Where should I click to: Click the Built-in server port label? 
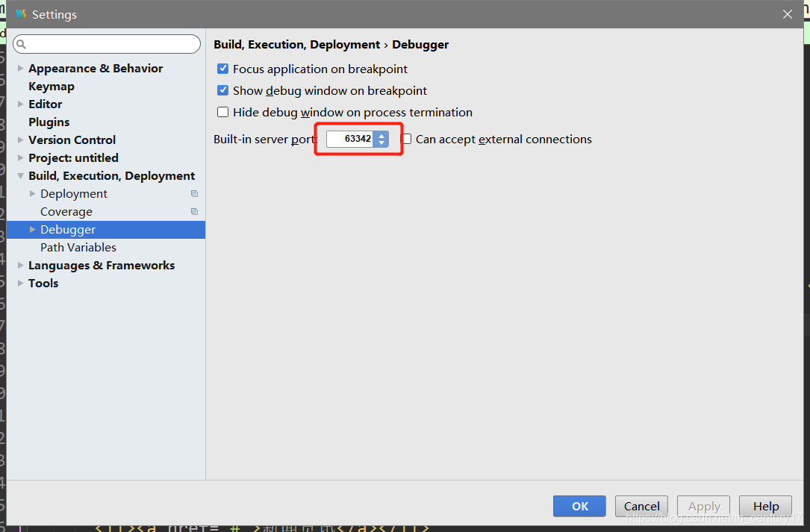265,140
